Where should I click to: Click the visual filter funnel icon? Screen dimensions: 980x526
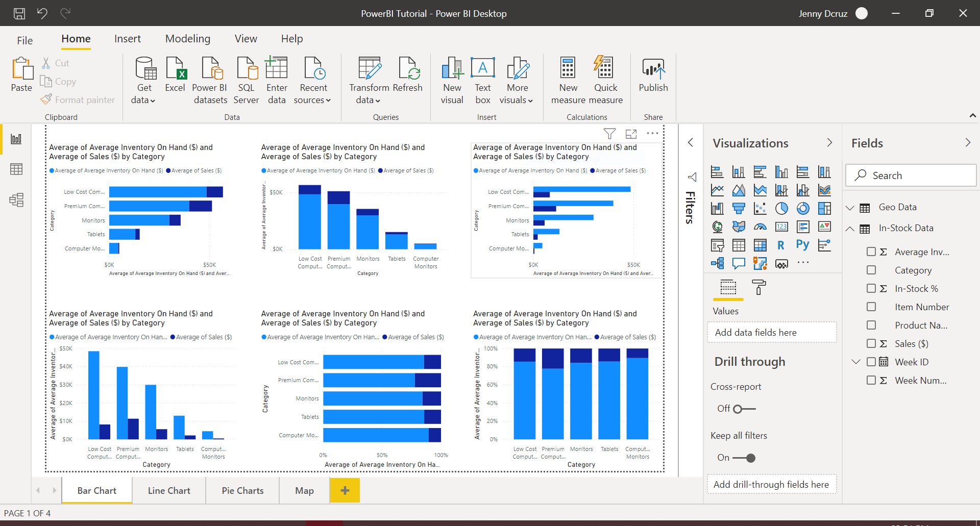[609, 134]
